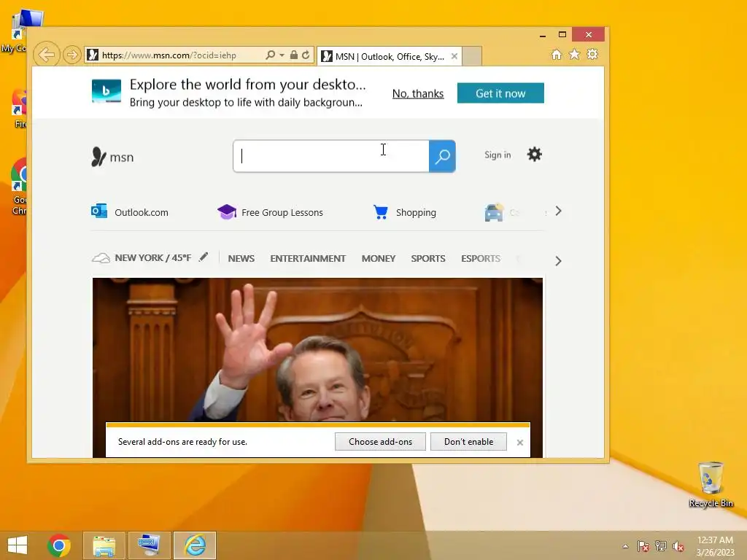Viewport: 747px width, 560px height.
Task: Open the featured news story image
Action: (317, 349)
